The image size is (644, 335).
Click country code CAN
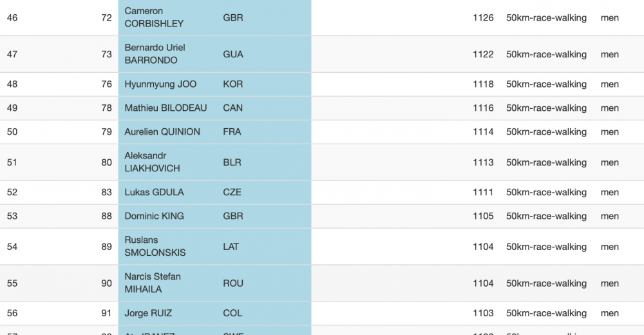pos(232,108)
